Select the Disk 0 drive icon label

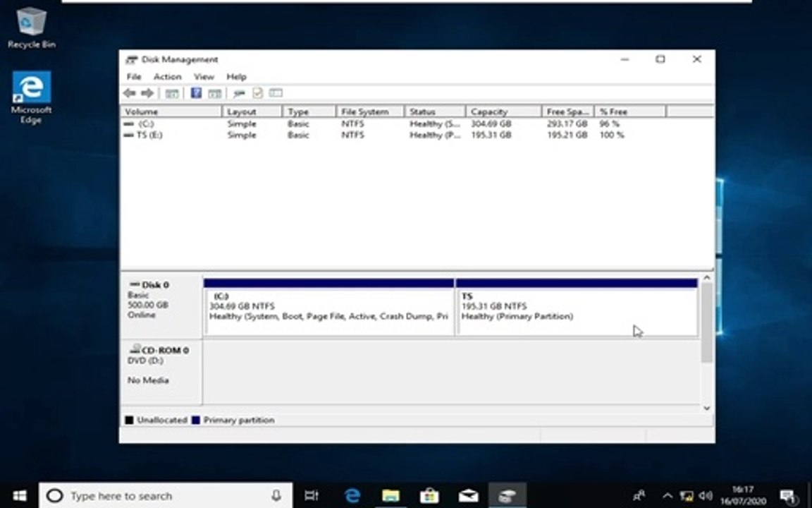[149, 284]
